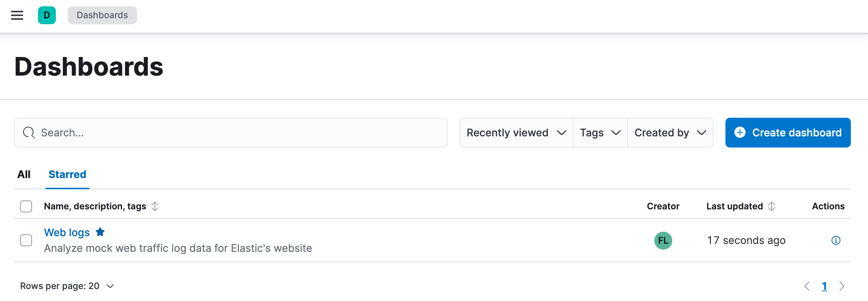The width and height of the screenshot is (868, 301).
Task: Select the Starred tab
Action: tap(67, 174)
